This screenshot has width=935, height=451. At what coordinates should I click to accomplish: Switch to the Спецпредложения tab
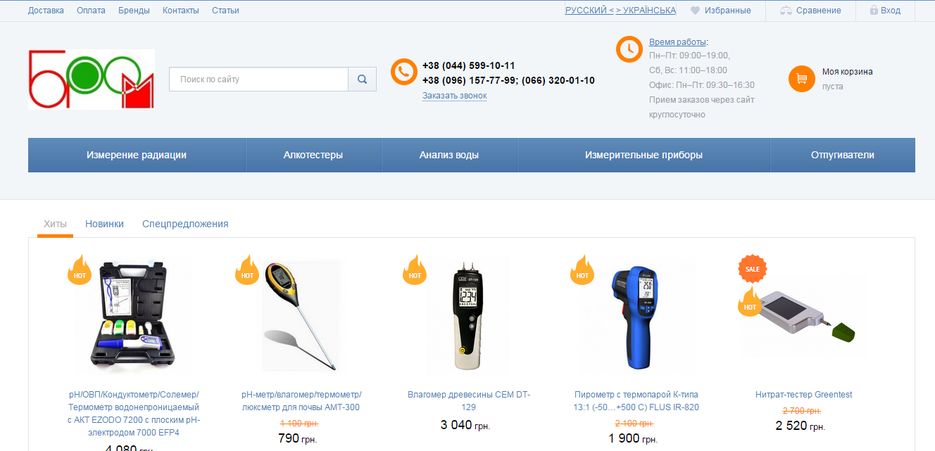tap(185, 224)
